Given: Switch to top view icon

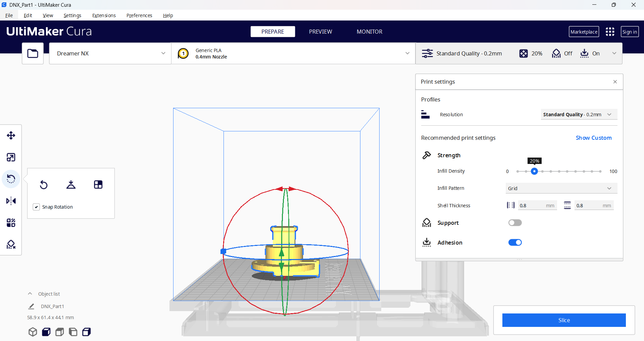Looking at the screenshot, I should point(59,332).
